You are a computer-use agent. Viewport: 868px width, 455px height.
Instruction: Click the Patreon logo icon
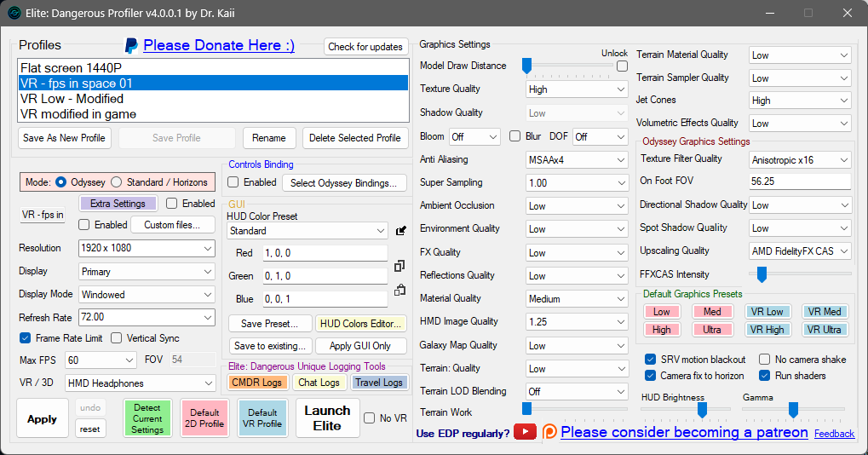(x=549, y=432)
